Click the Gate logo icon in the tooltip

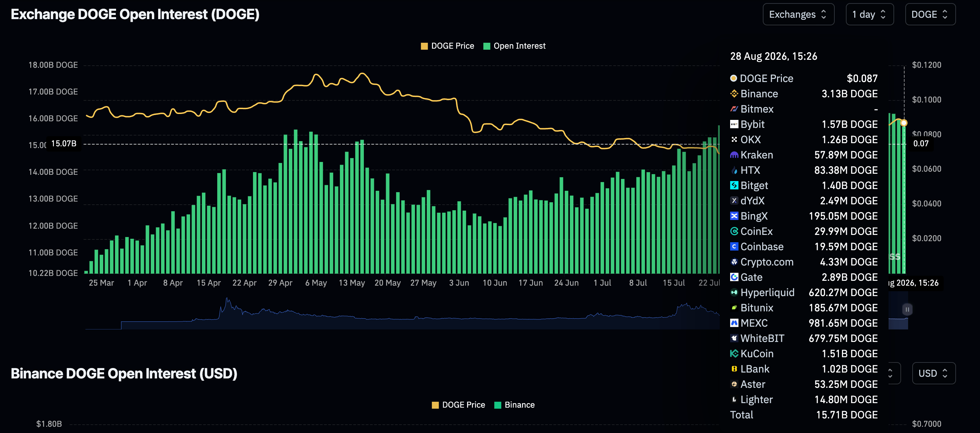coord(734,277)
